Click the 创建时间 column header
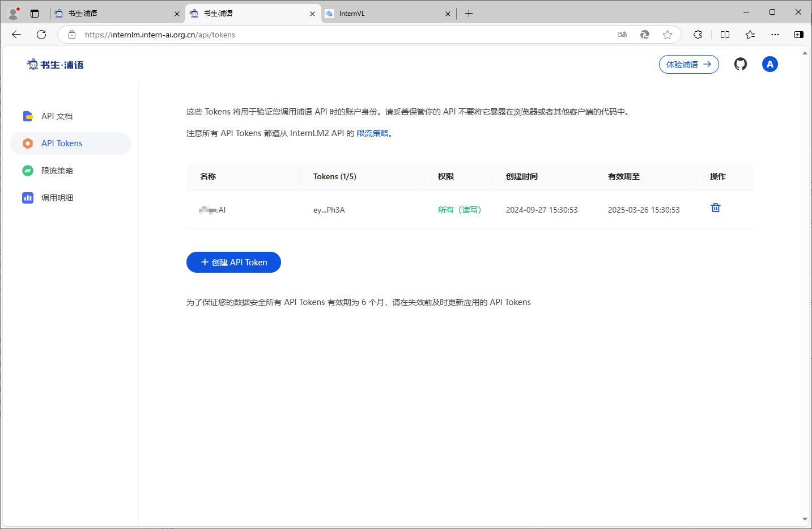This screenshot has width=812, height=529. pos(522,176)
